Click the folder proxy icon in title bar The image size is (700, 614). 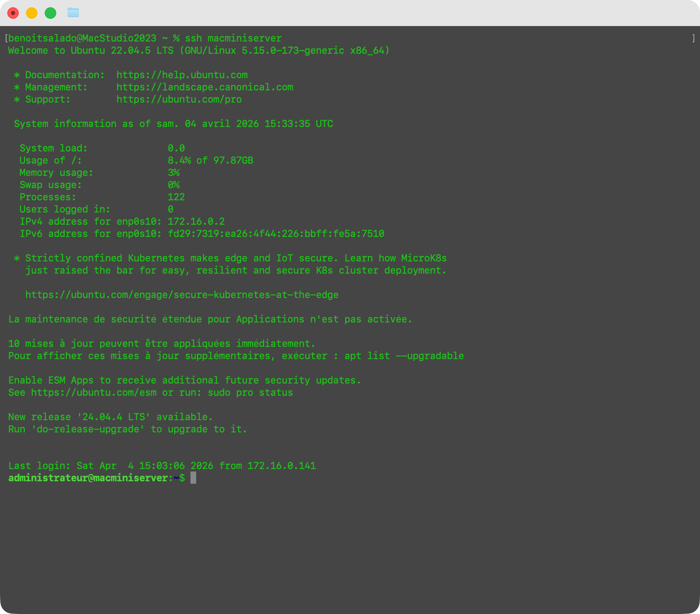point(73,13)
